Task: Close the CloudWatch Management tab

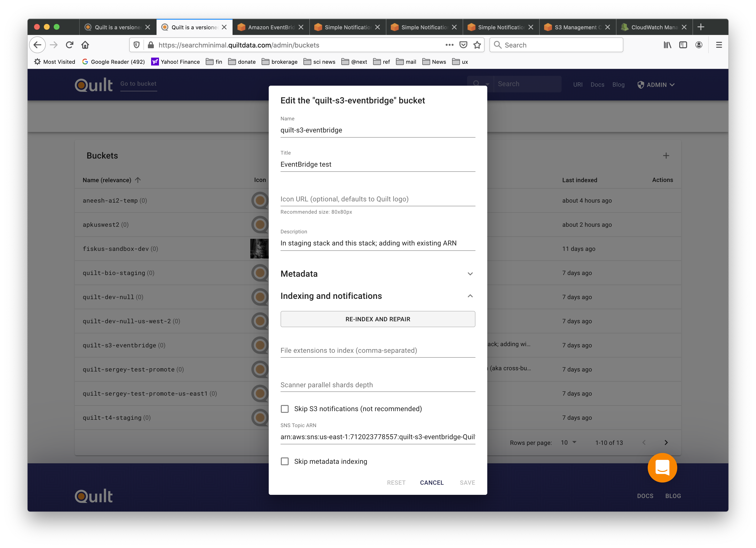Action: pyautogui.click(x=684, y=27)
